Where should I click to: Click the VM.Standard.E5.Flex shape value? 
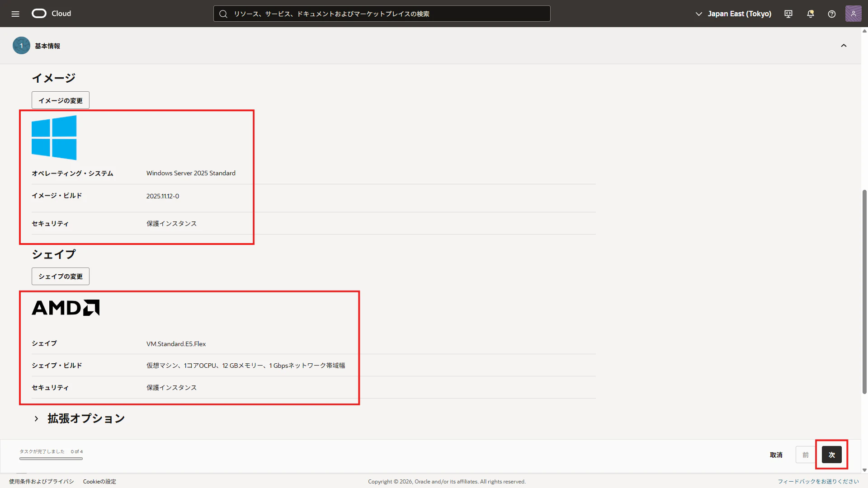coord(176,344)
